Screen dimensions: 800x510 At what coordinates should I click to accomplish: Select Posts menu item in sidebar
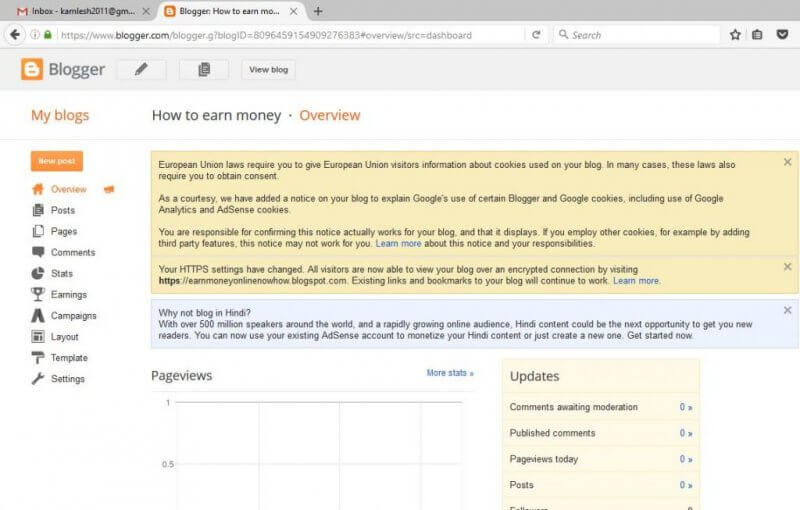63,210
